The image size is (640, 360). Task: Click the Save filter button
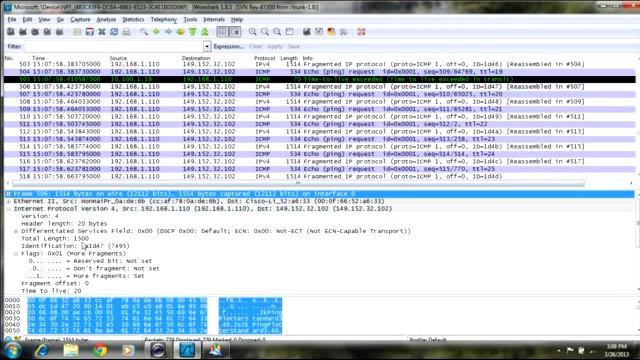click(x=293, y=47)
